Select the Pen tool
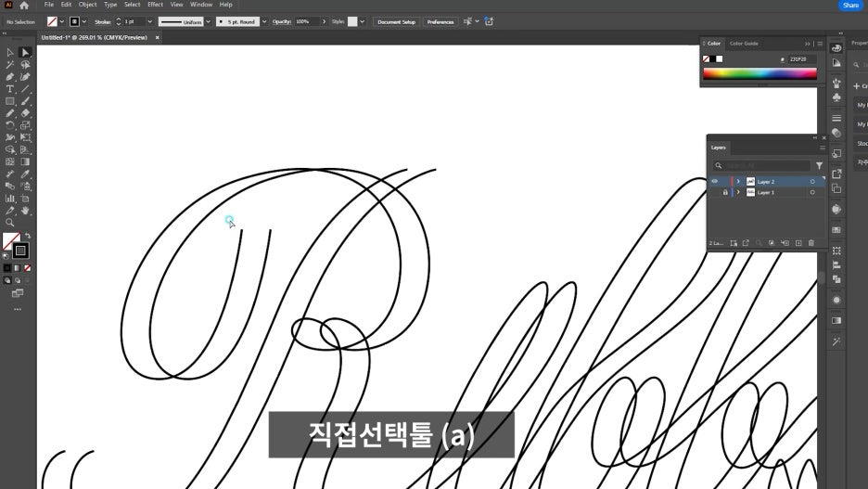Viewport: 868px width, 489px height. pos(10,76)
